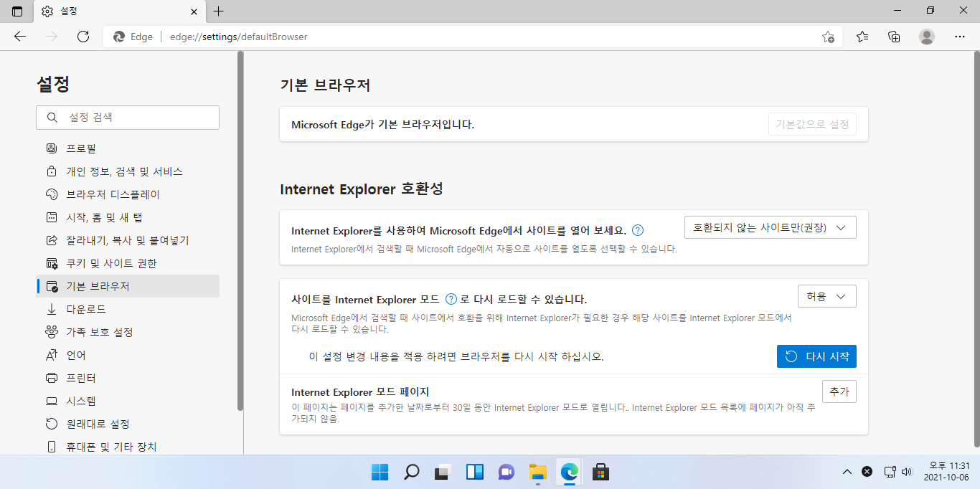The image size is (980, 489).
Task: Open 잘라내기, 복사 및 붙여넣기 section
Action: point(128,240)
